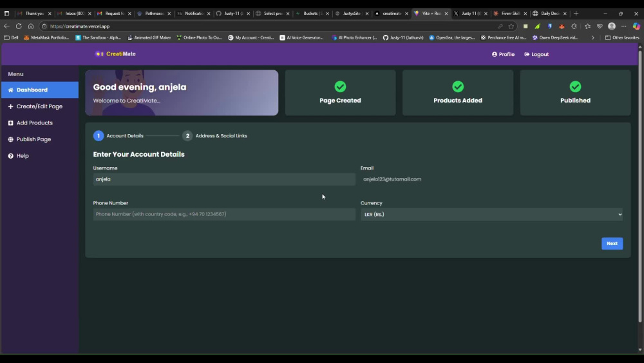Image resolution: width=644 pixels, height=363 pixels.
Task: Switch to the JustysSite tab
Action: (352, 14)
